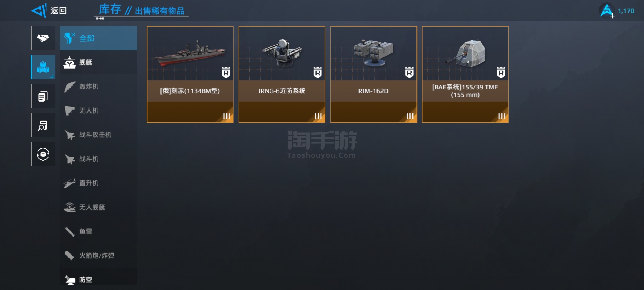The image size is (644, 290).
Task: Click the 返回 back arrow icon
Action: (39, 11)
